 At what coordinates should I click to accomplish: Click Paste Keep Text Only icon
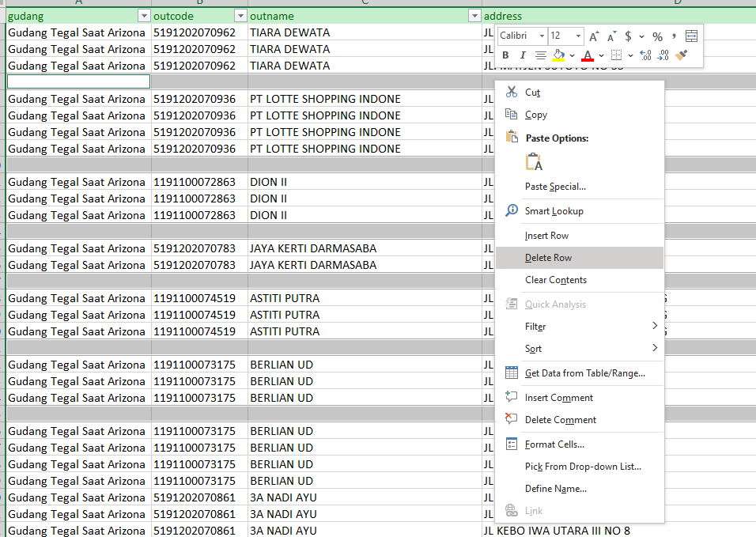pos(534,162)
